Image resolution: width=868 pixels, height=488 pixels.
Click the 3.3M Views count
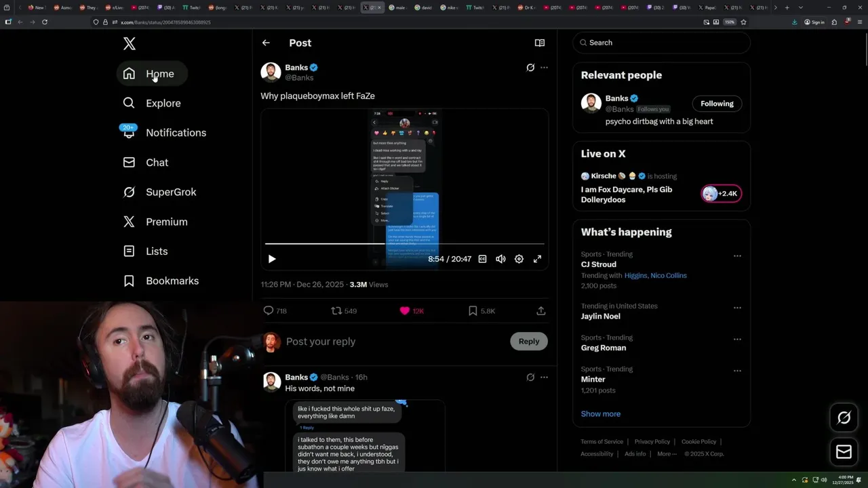click(369, 285)
